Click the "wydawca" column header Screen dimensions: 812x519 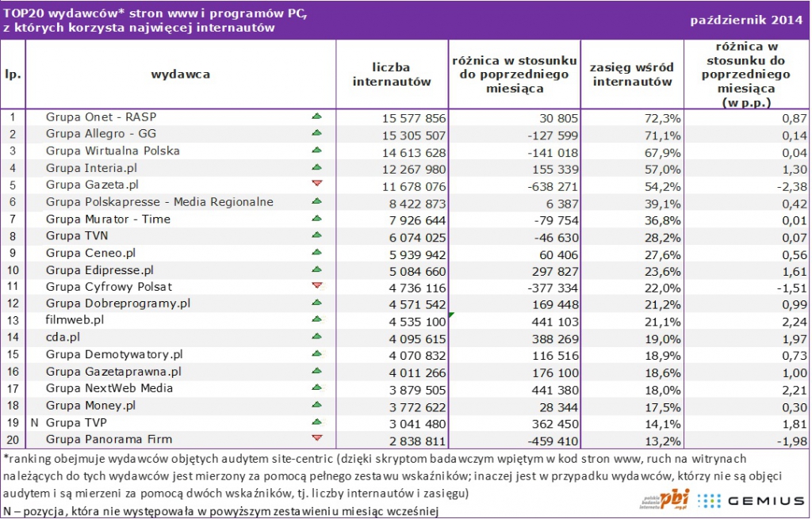coord(180,74)
